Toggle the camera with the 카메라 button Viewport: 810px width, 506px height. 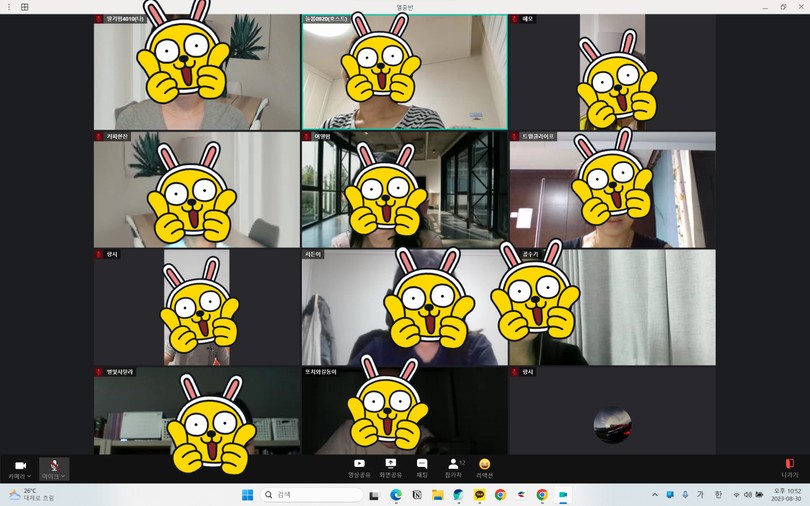(x=19, y=469)
